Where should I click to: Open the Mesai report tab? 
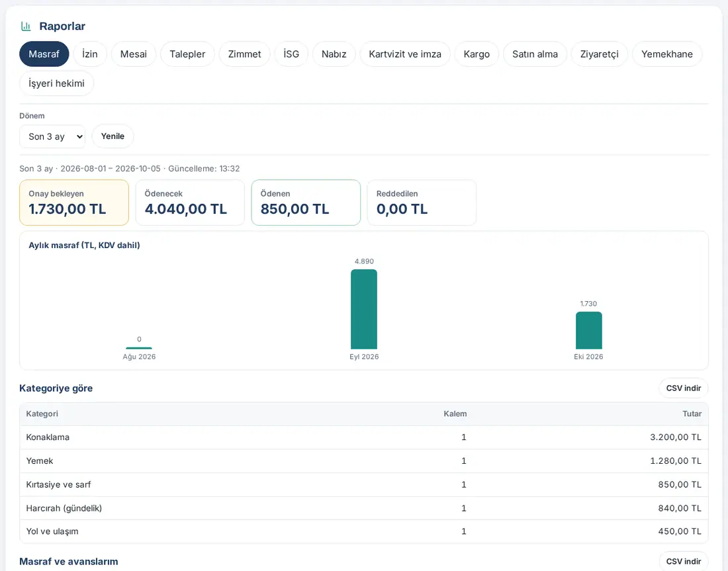point(134,54)
